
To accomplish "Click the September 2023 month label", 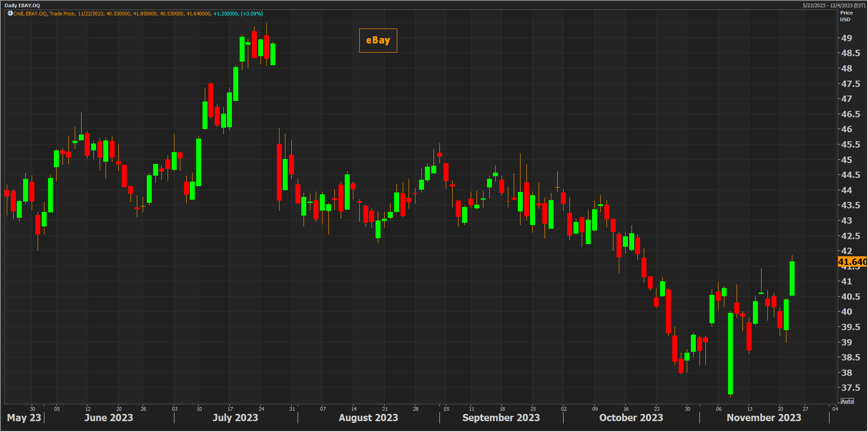I will click(x=501, y=418).
